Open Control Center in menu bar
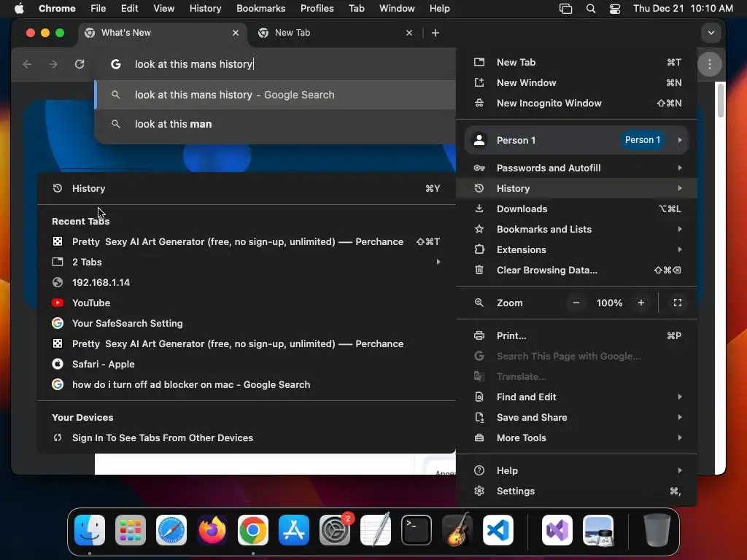The height and width of the screenshot is (560, 747). pos(615,9)
